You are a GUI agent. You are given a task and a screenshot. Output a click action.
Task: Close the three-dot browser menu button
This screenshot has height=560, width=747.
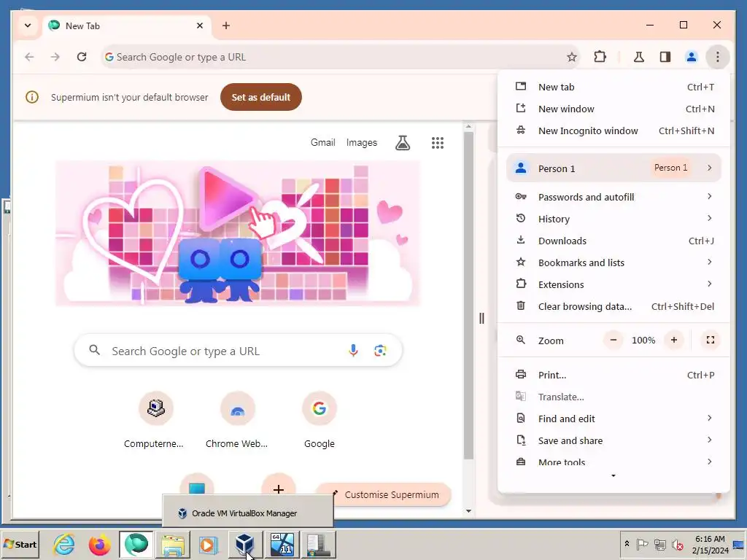point(718,57)
